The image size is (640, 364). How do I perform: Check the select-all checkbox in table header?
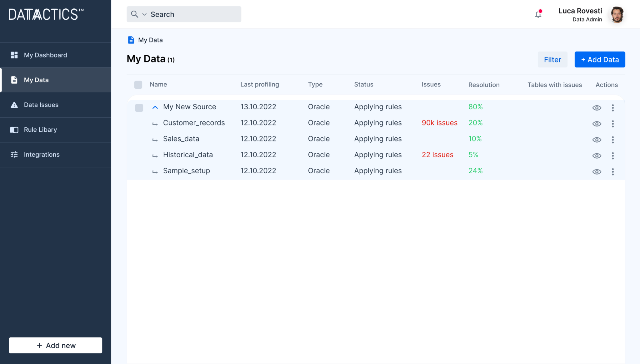[x=138, y=85]
